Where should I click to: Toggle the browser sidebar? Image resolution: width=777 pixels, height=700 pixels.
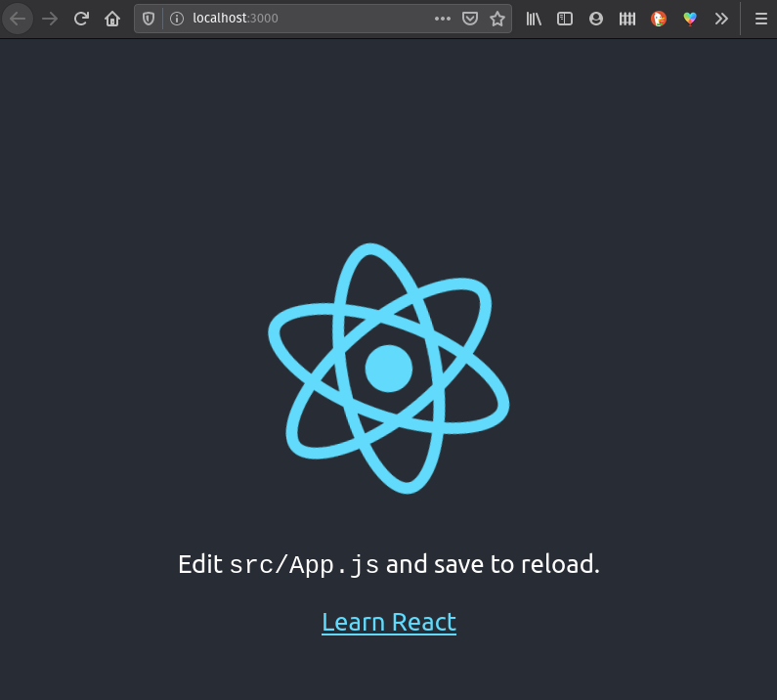click(565, 19)
